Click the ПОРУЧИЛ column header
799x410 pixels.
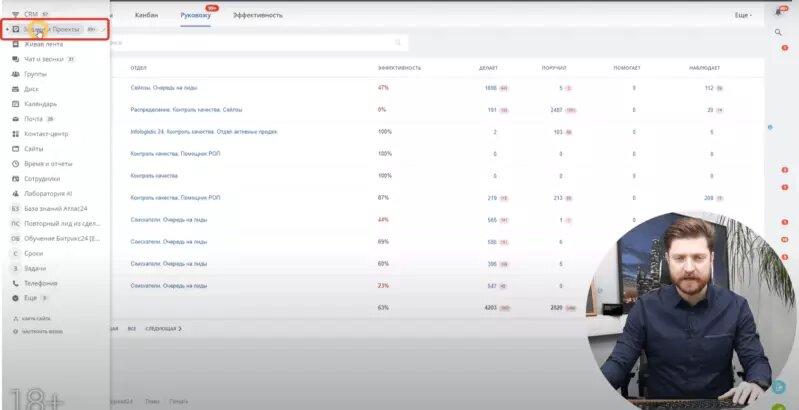click(554, 68)
